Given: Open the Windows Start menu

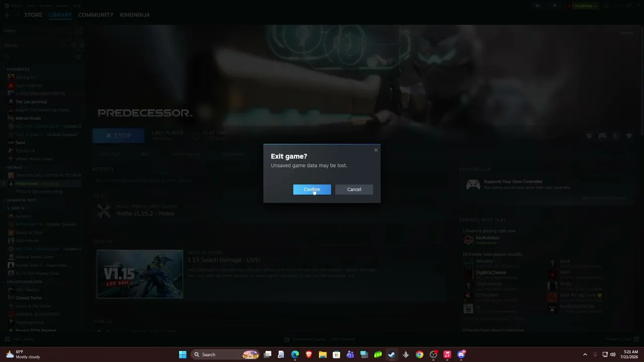Looking at the screenshot, I should click(183, 354).
